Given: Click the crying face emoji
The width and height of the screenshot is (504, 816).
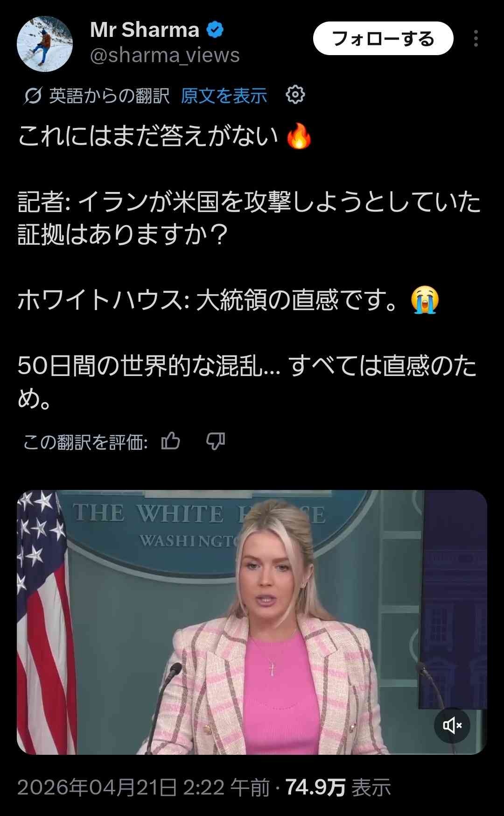Looking at the screenshot, I should click(x=425, y=300).
